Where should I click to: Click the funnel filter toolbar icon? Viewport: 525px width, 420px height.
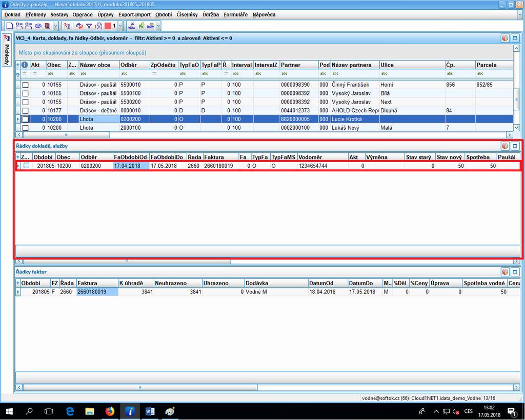pos(89,26)
